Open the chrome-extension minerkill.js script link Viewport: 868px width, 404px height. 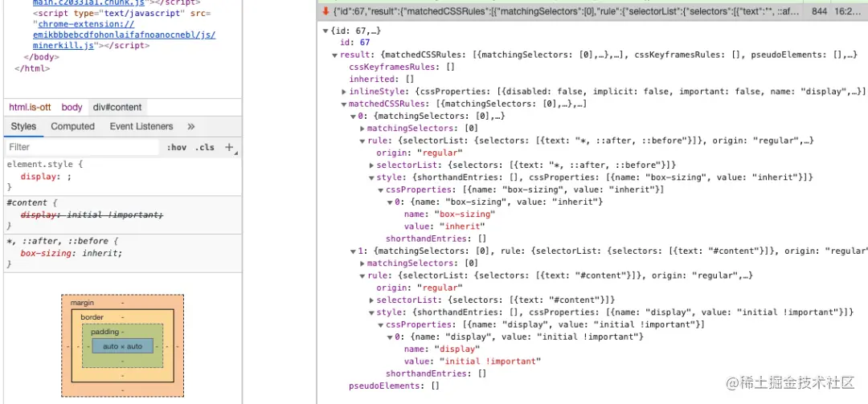click(x=124, y=35)
